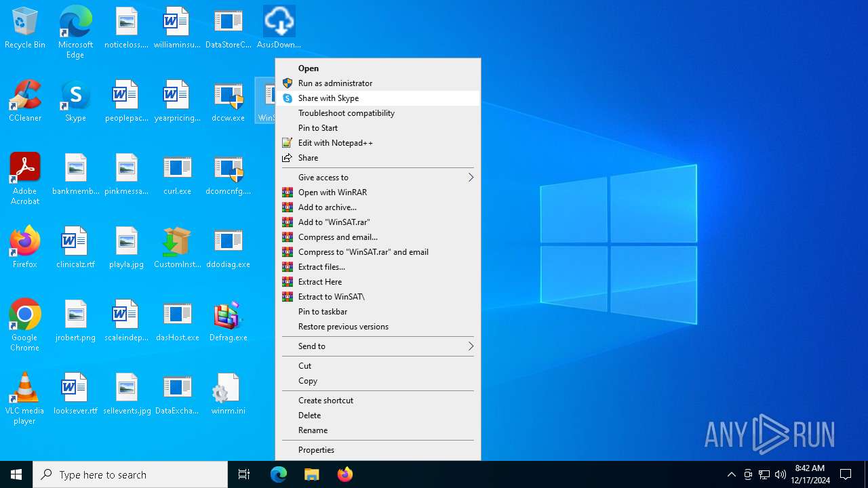This screenshot has width=868, height=488.
Task: Choose Create shortcut
Action: tap(378, 401)
